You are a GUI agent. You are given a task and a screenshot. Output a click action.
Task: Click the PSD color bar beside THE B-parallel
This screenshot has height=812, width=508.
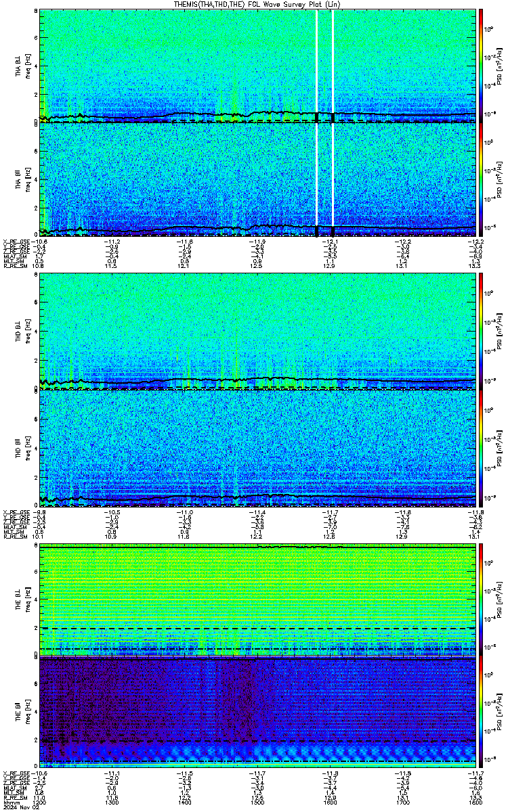coord(481,713)
